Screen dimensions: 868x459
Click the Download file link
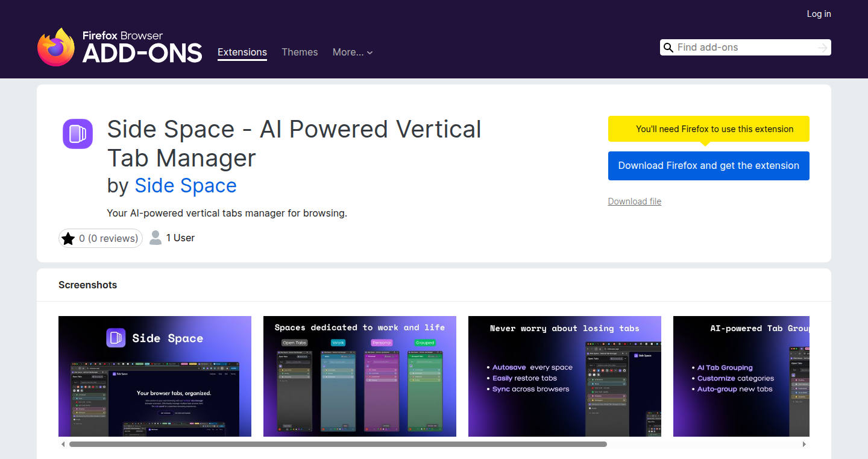[635, 201]
